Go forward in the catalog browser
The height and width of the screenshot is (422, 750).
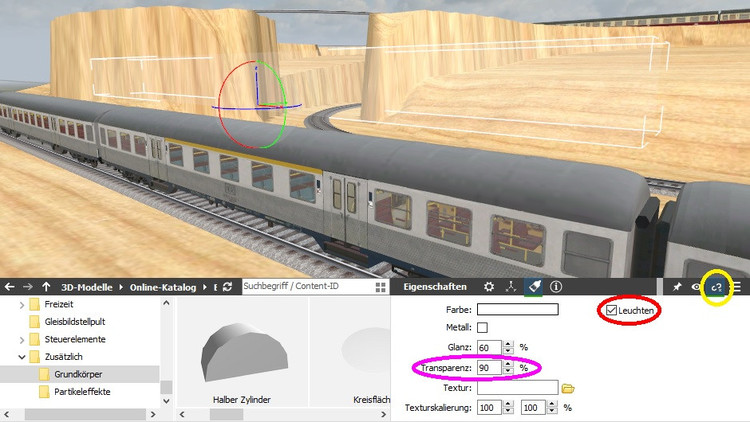tap(28, 287)
